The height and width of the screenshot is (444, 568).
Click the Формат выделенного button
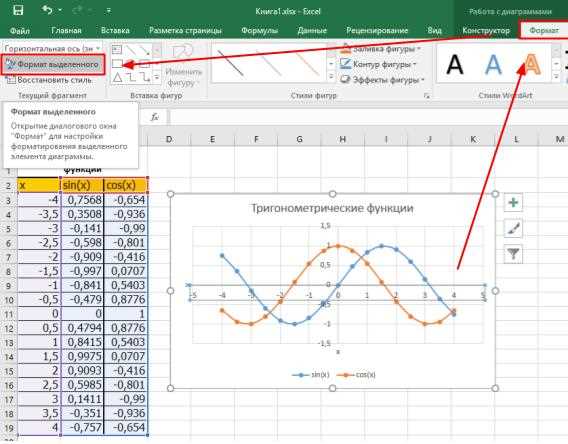53,64
